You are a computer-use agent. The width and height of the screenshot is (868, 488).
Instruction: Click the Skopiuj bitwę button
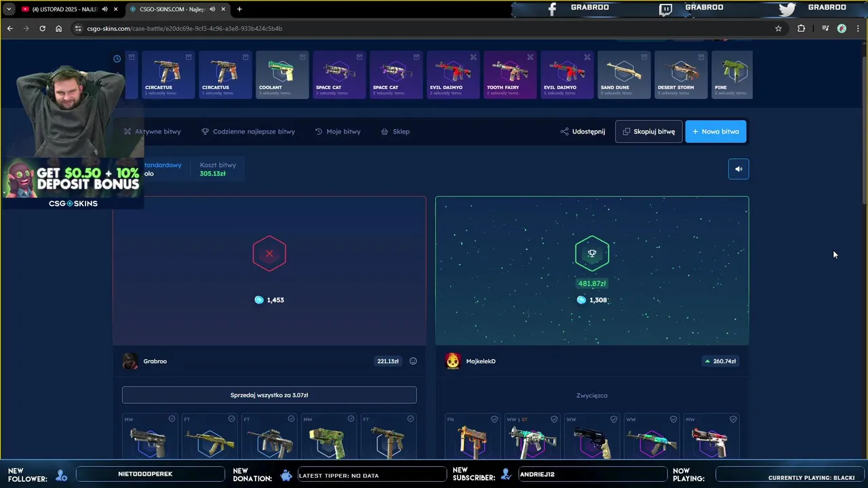coord(648,131)
